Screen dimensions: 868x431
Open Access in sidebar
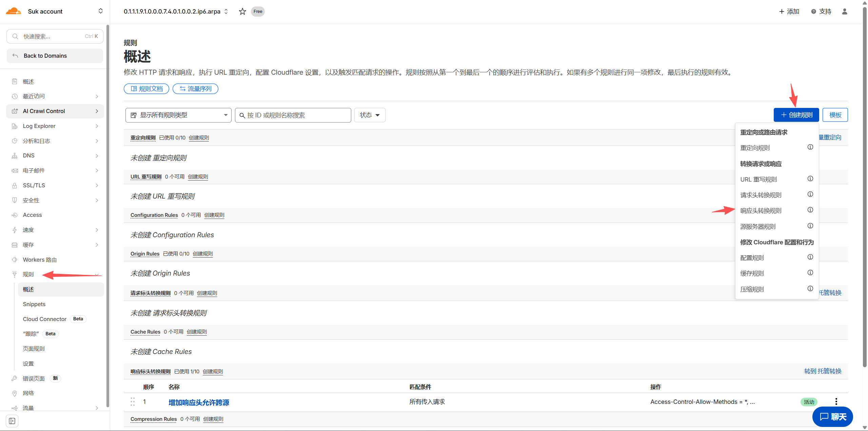pos(33,215)
